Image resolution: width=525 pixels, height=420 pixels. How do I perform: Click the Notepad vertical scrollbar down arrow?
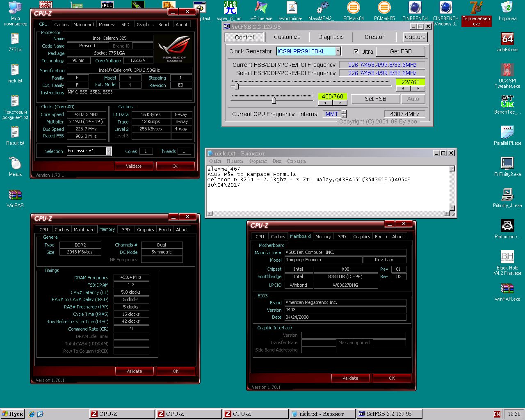point(452,208)
